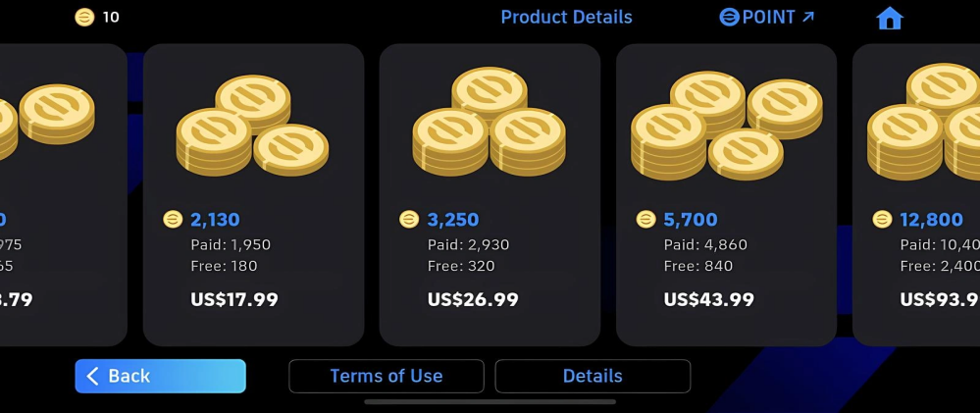This screenshot has width=980, height=413.
Task: Click the coin icon beside 3,250
Action: tap(409, 220)
